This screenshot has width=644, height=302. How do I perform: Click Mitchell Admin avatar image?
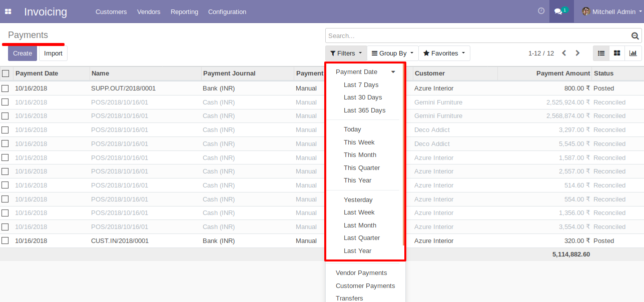(x=586, y=11)
